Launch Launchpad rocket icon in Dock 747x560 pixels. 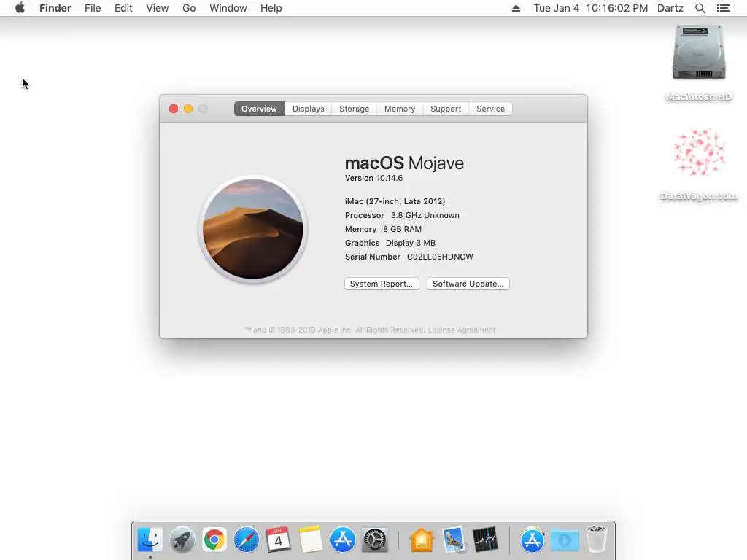(x=182, y=540)
